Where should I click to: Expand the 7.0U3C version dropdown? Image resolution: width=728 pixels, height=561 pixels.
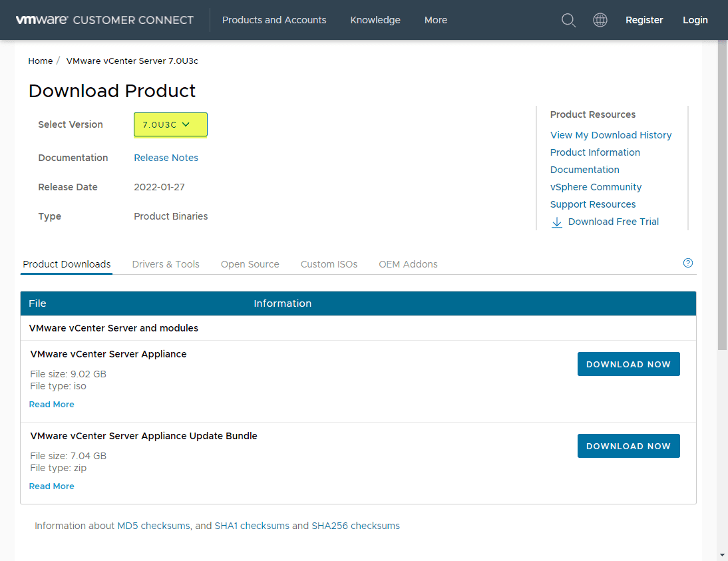tap(170, 124)
